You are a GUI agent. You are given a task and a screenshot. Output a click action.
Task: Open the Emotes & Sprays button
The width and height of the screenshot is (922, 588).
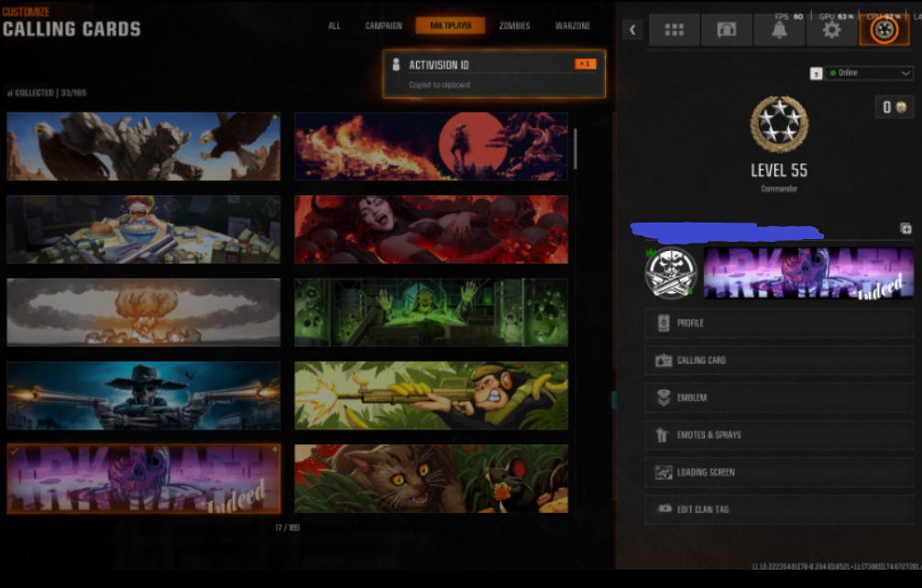click(x=779, y=435)
